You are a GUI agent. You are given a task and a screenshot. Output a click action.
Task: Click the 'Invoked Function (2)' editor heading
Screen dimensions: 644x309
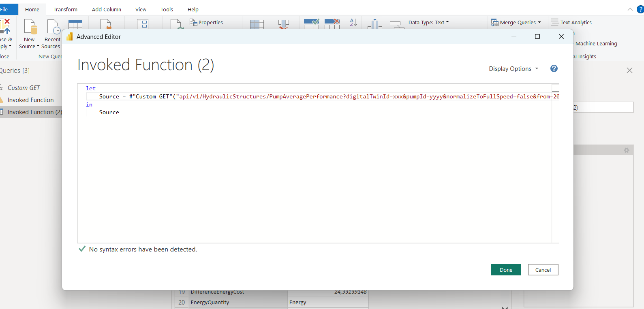click(x=145, y=65)
